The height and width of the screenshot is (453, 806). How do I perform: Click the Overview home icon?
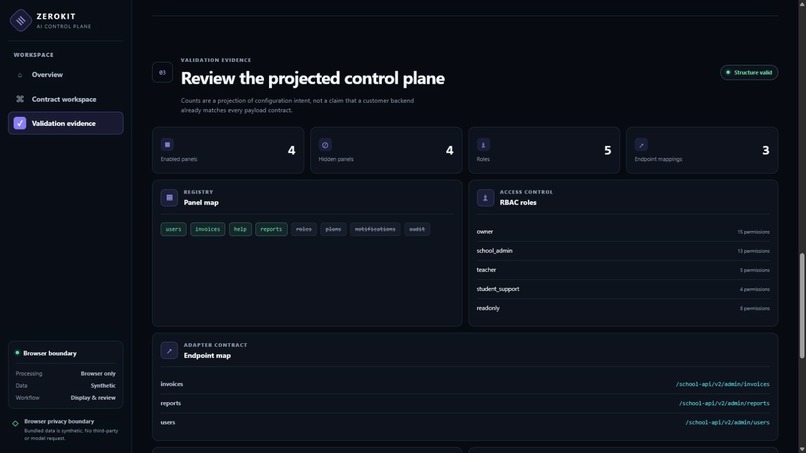coord(20,75)
